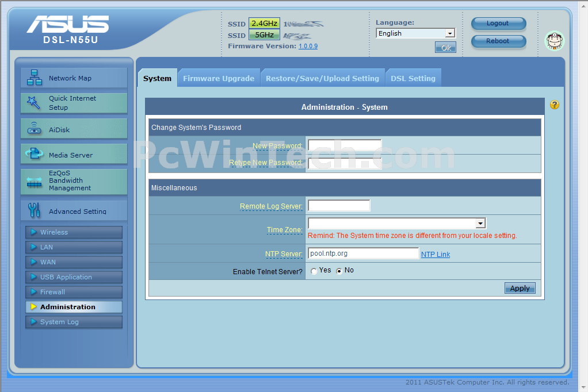Viewport: 588px width, 392px height.
Task: Select No for Enable Telnet Server
Action: [339, 271]
